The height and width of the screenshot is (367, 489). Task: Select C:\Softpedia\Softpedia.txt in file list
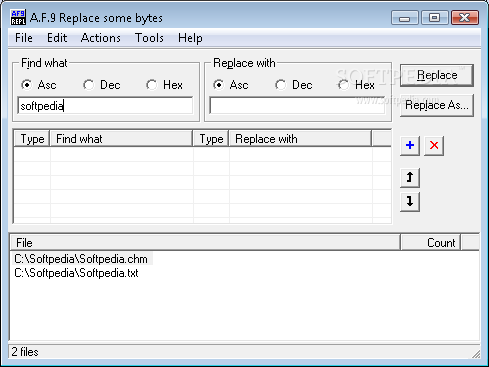click(76, 273)
